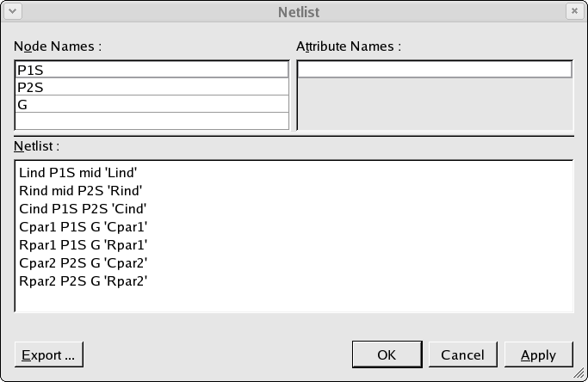Click the empty Attribute Names field
The height and width of the screenshot is (382, 588).
[x=435, y=70]
